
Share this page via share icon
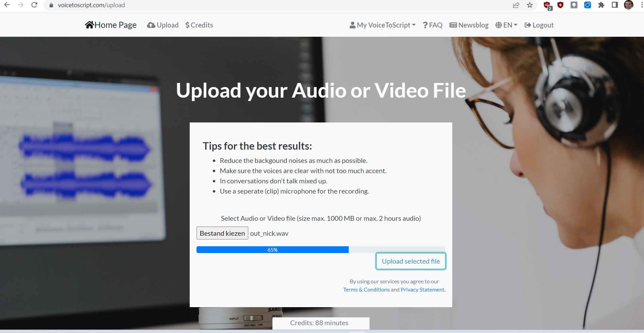coord(516,5)
